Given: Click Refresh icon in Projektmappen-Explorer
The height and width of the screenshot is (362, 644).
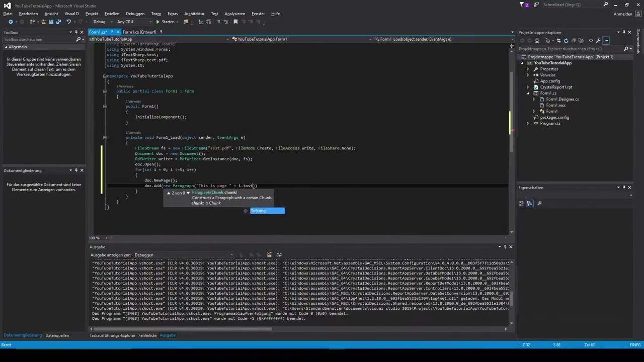Looking at the screenshot, I should point(566,41).
